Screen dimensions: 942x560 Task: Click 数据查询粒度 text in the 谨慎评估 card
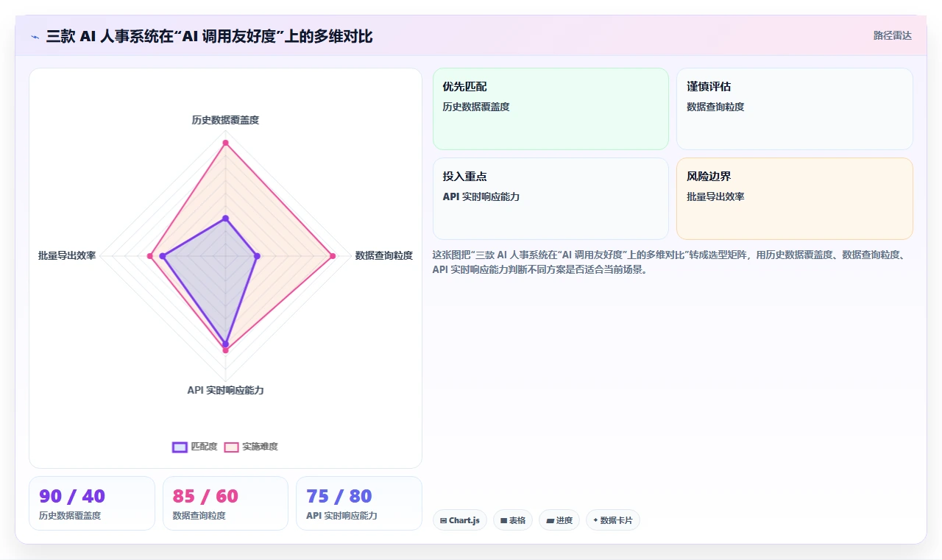(715, 107)
